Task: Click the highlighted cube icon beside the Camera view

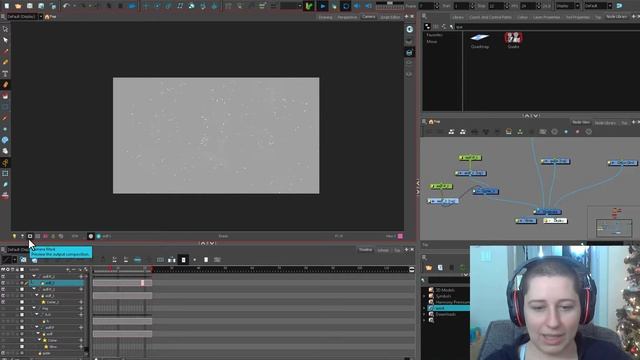Action: click(x=409, y=52)
